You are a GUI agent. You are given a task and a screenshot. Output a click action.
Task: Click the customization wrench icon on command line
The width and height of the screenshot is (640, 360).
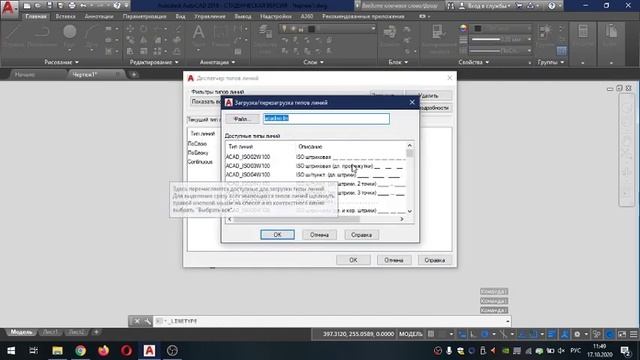pyautogui.click(x=147, y=321)
